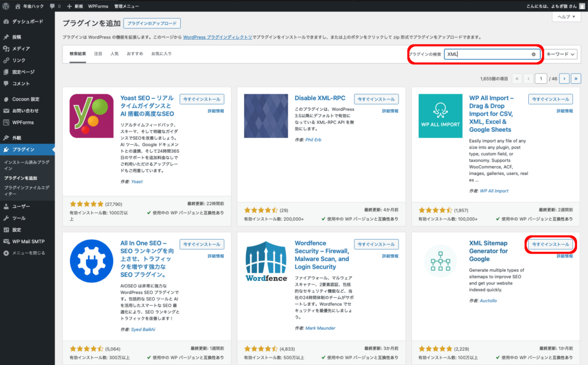Install XML Sitemap Generator for Google now
Viewport: 588px width, 365px height.
[x=551, y=244]
